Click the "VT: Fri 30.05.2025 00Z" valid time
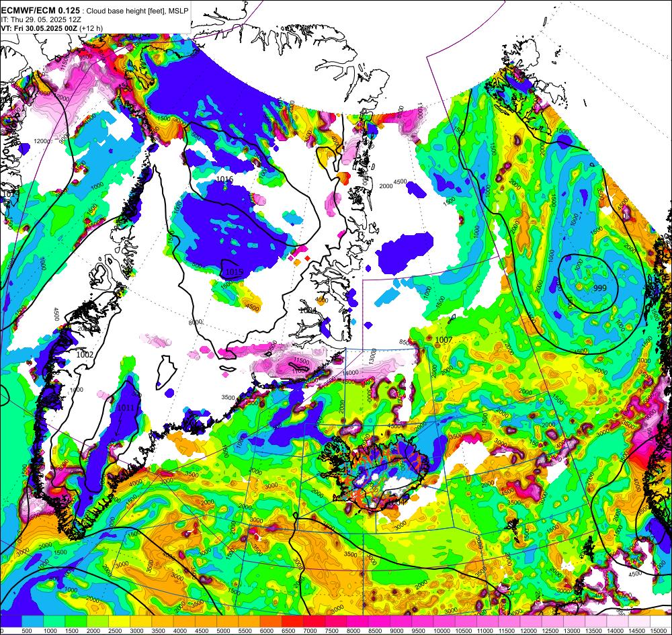Viewport: 672px width, 635px height. (39, 28)
